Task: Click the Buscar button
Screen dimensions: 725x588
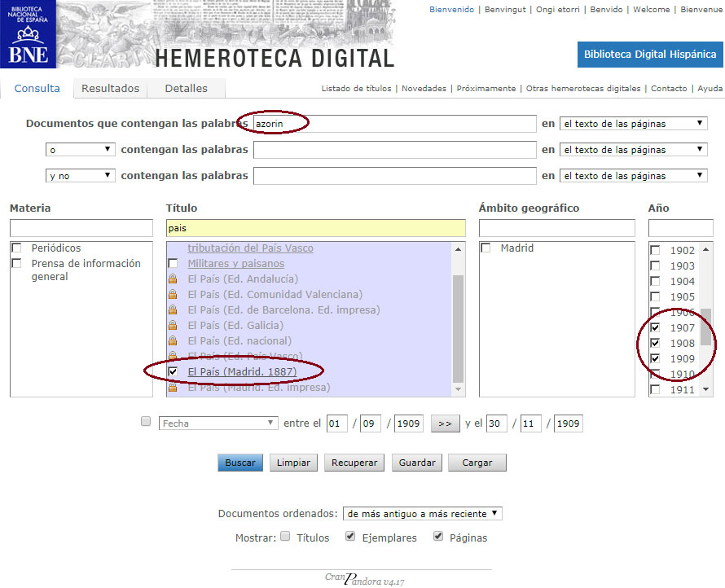Action: [240, 463]
